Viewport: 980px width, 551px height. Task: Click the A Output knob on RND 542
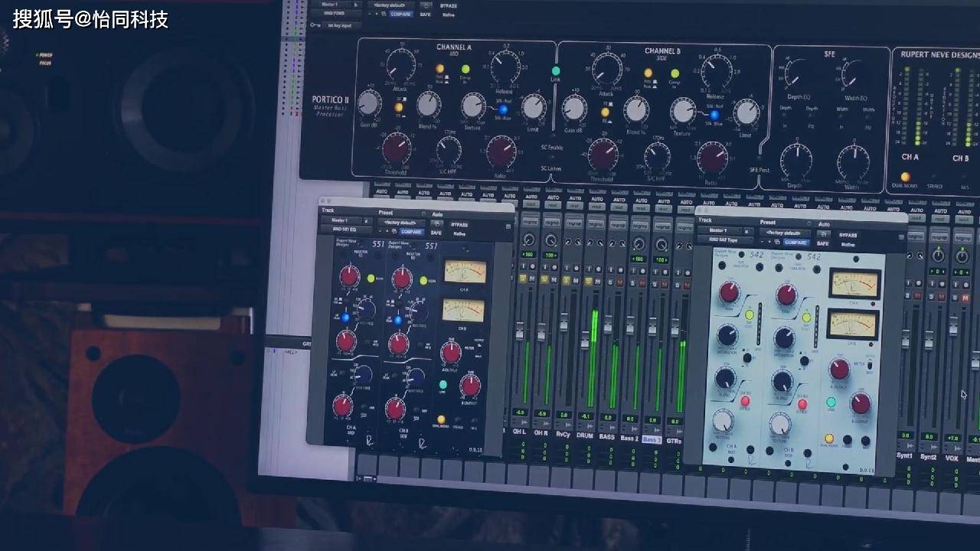tap(839, 369)
